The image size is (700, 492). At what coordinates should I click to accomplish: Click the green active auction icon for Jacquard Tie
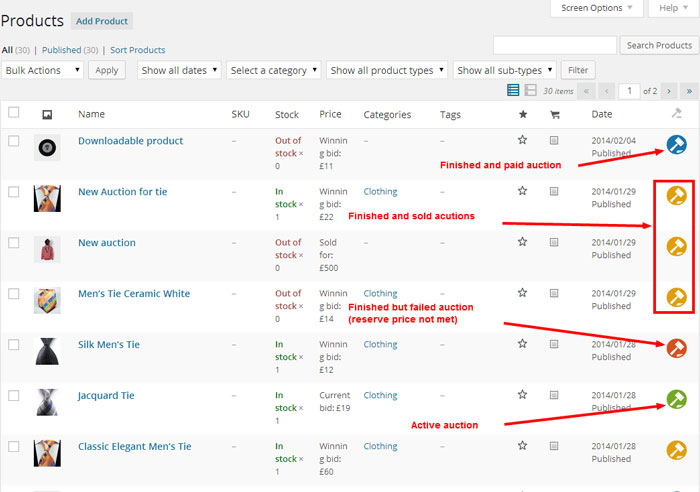pyautogui.click(x=676, y=399)
